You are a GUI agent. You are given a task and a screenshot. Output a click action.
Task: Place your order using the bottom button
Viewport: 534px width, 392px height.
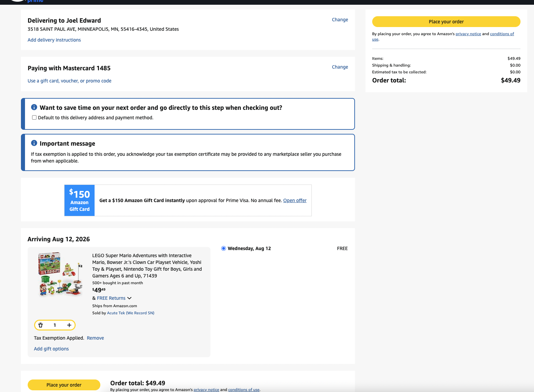[x=64, y=385]
